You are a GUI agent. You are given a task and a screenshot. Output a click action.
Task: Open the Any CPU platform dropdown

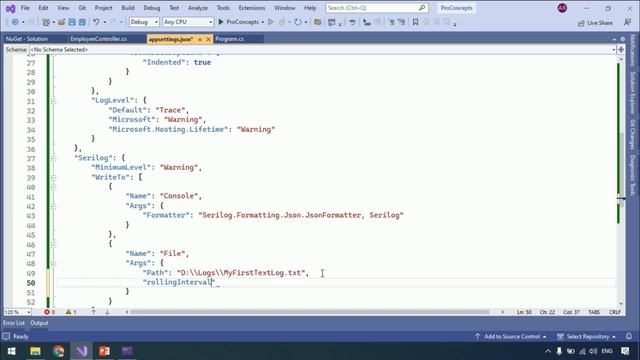(x=188, y=22)
